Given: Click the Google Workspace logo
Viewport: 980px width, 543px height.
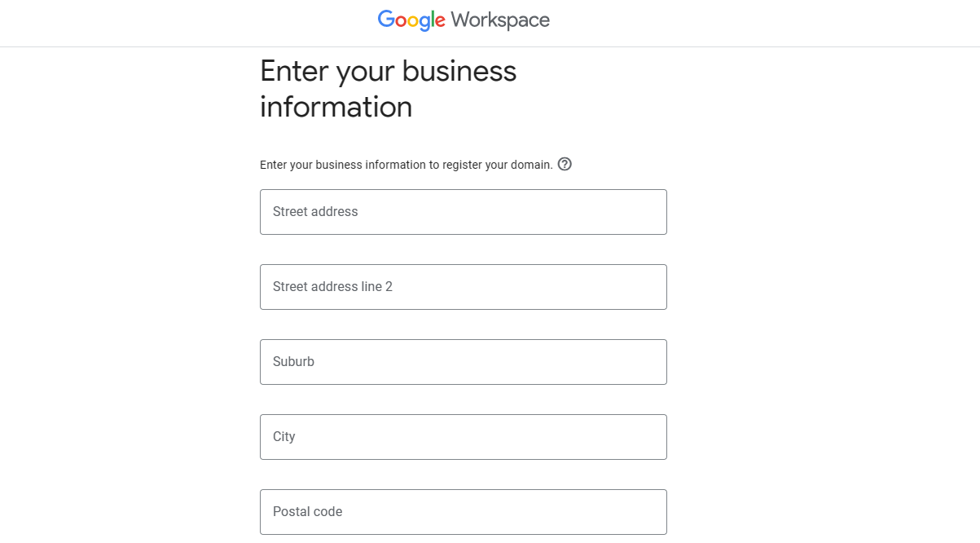Looking at the screenshot, I should pos(464,20).
